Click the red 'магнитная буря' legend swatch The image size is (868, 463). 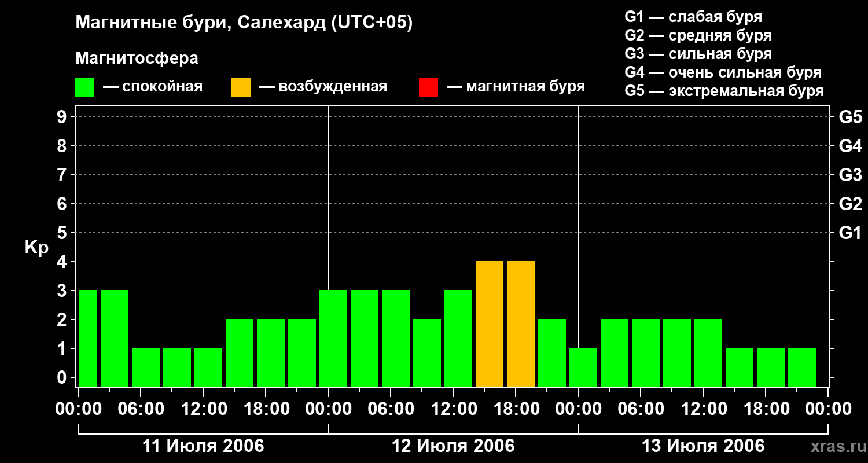tap(428, 87)
